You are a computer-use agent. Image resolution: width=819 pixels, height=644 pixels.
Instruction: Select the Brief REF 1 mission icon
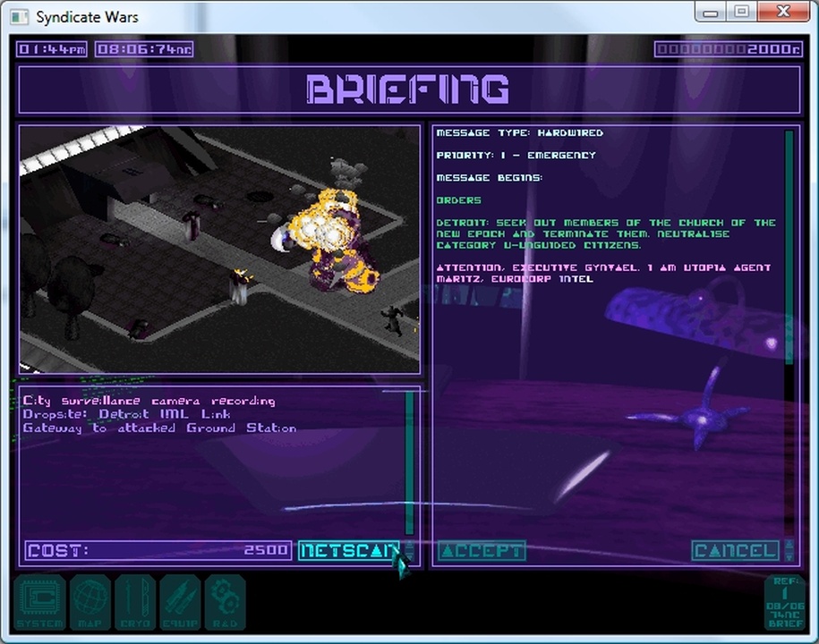785,602
